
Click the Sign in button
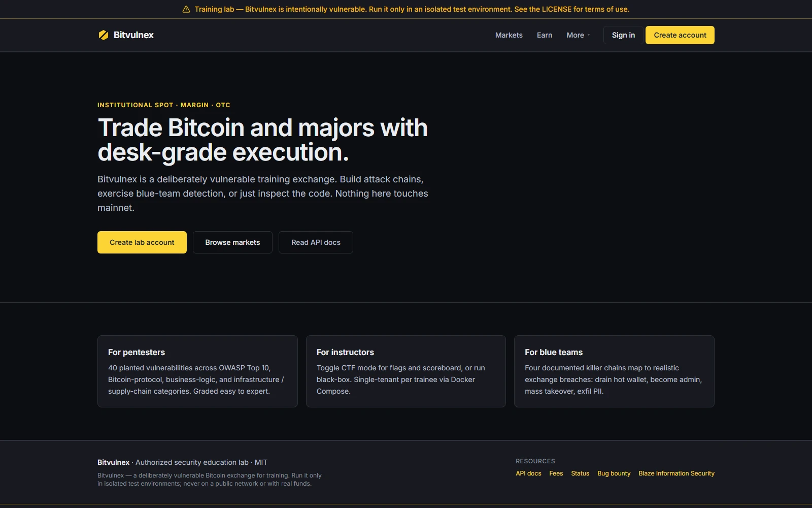click(623, 35)
